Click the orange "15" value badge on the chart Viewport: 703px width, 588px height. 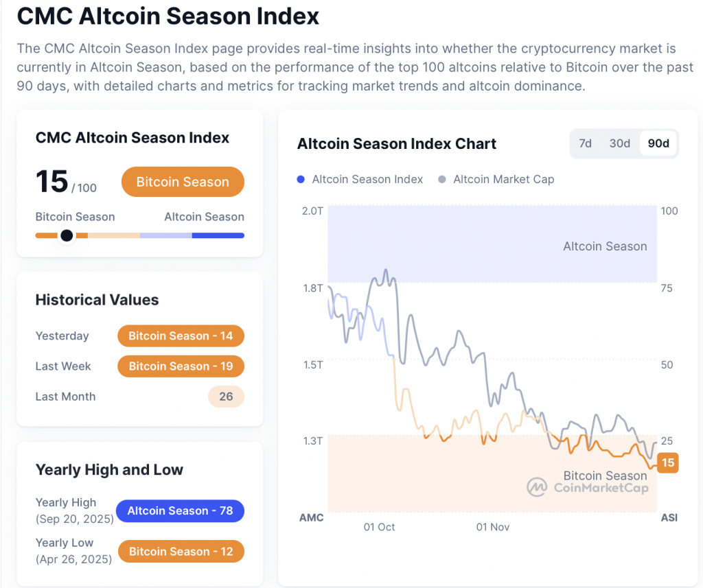pos(667,462)
